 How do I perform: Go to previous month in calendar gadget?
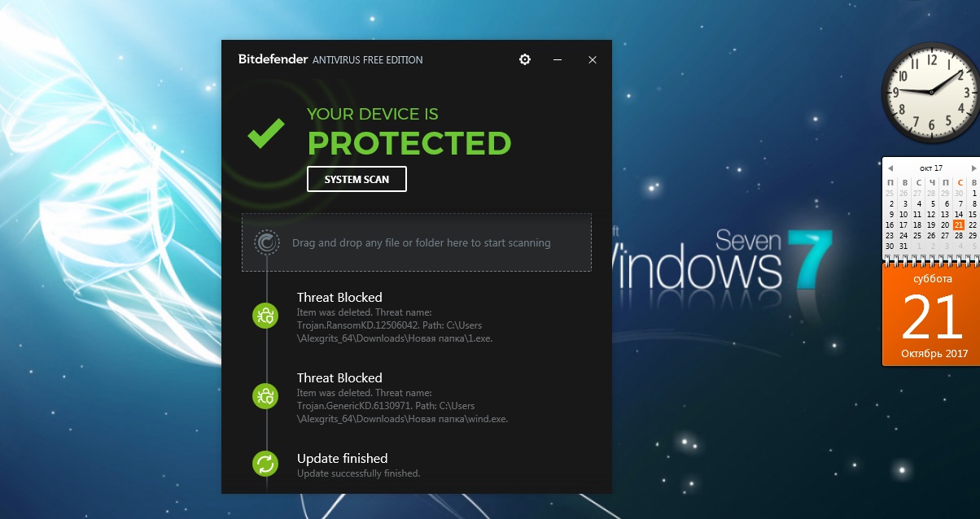click(x=890, y=168)
